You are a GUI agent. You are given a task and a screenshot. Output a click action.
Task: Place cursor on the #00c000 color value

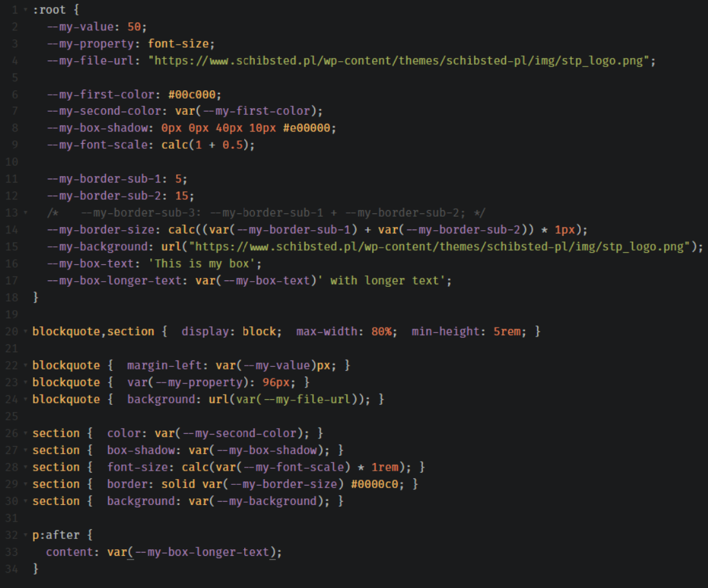tap(192, 94)
